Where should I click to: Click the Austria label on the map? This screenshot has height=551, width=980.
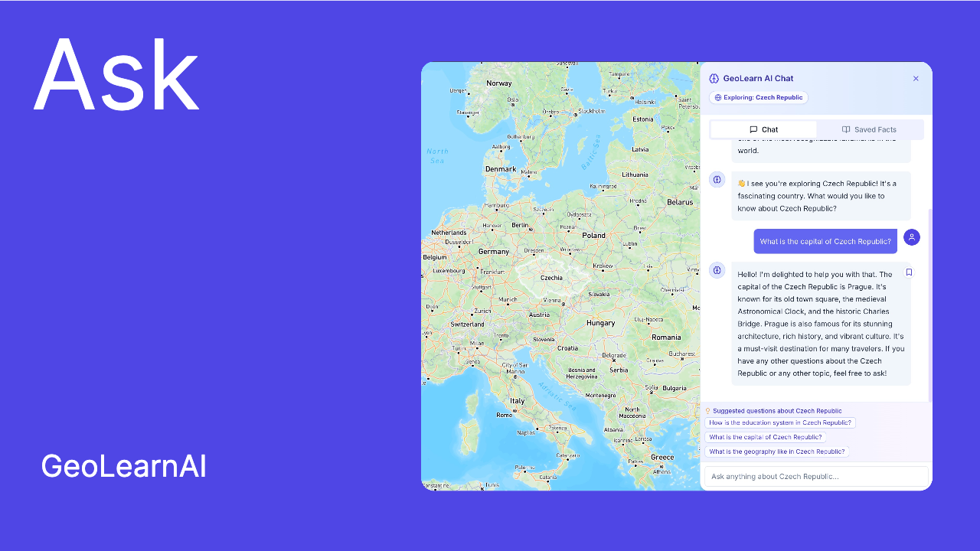point(539,315)
